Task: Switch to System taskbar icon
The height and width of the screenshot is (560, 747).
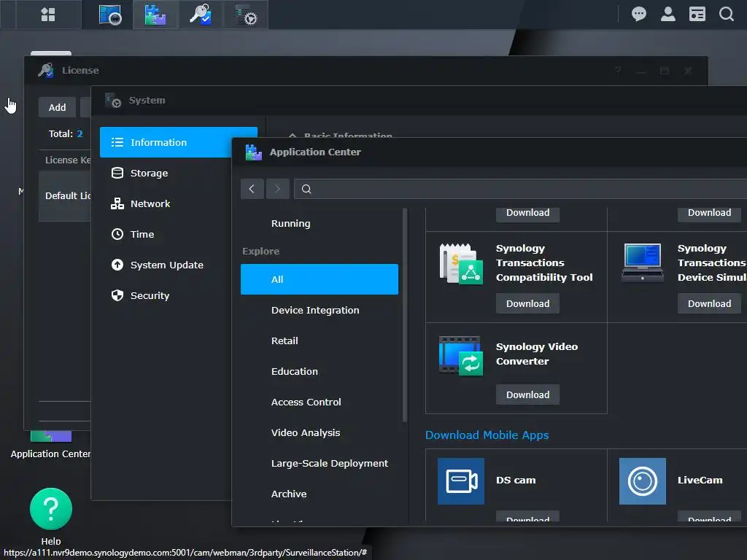Action: click(x=247, y=15)
